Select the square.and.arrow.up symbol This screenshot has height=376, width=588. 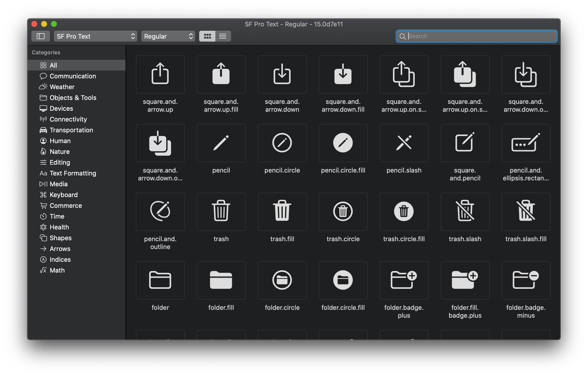point(160,74)
